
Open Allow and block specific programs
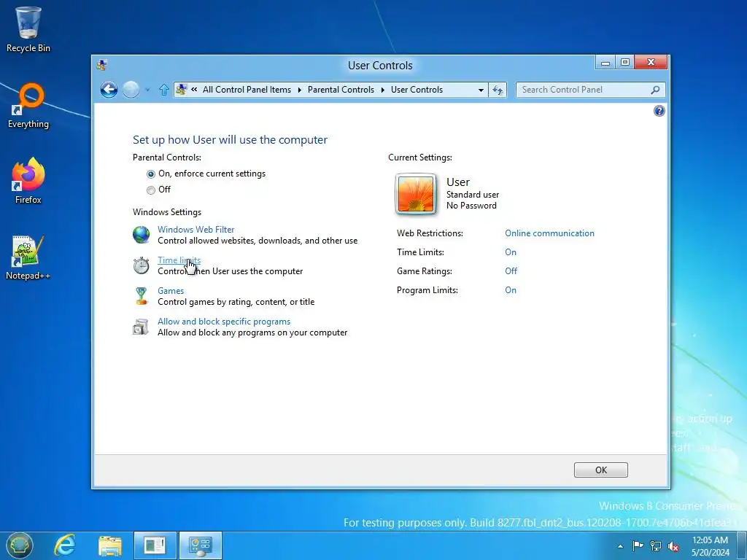coord(224,322)
